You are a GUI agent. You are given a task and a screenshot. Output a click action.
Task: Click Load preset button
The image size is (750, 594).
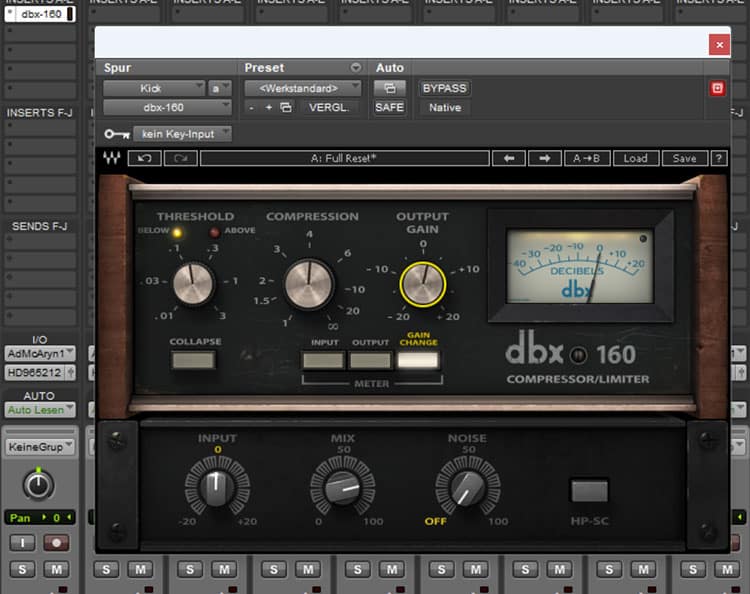[x=636, y=158]
